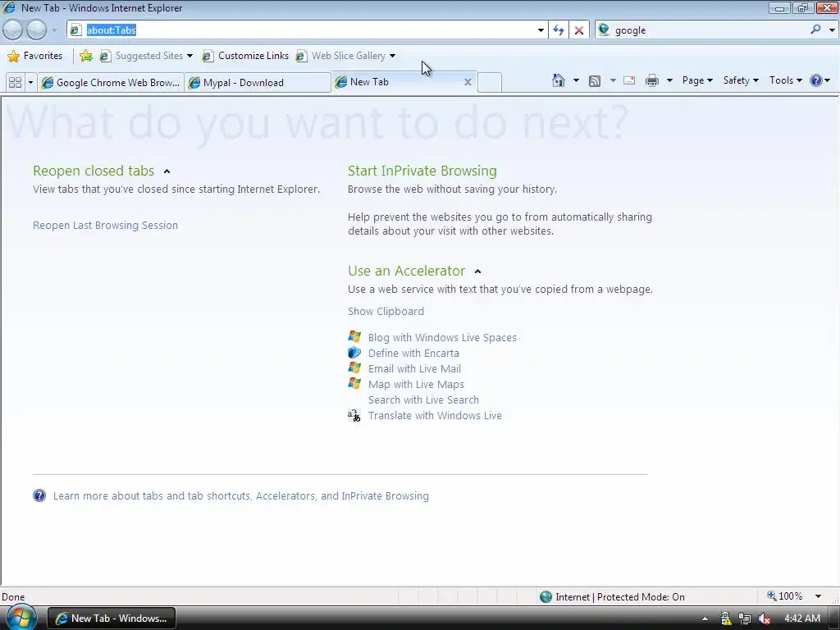840x630 pixels.
Task: Open the Customize Links favorite
Action: tap(245, 56)
